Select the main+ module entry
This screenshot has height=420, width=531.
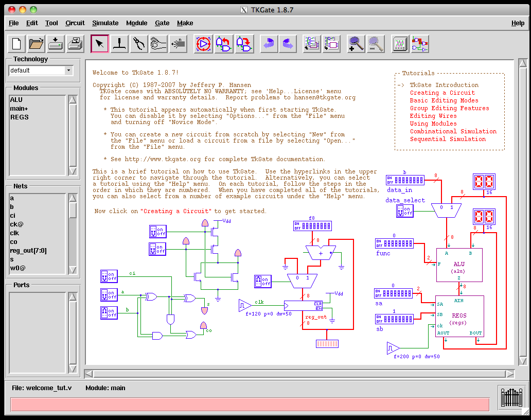(x=37, y=109)
